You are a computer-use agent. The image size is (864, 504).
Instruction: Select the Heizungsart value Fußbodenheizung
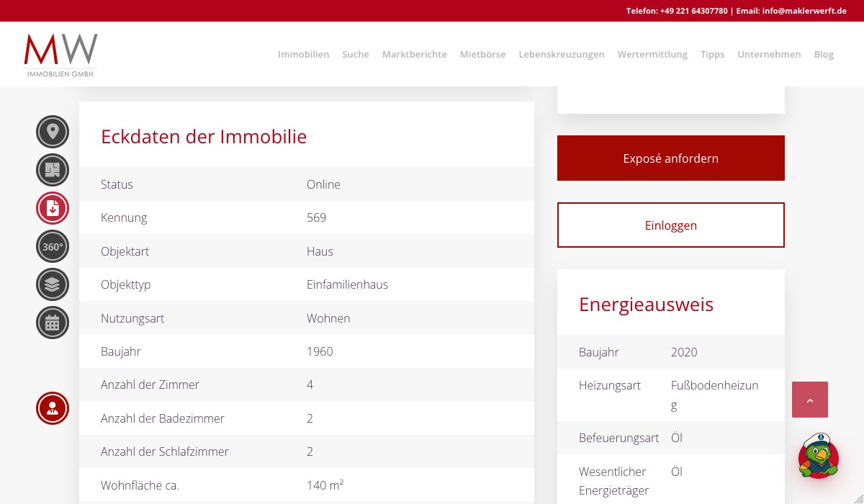pyautogui.click(x=715, y=395)
